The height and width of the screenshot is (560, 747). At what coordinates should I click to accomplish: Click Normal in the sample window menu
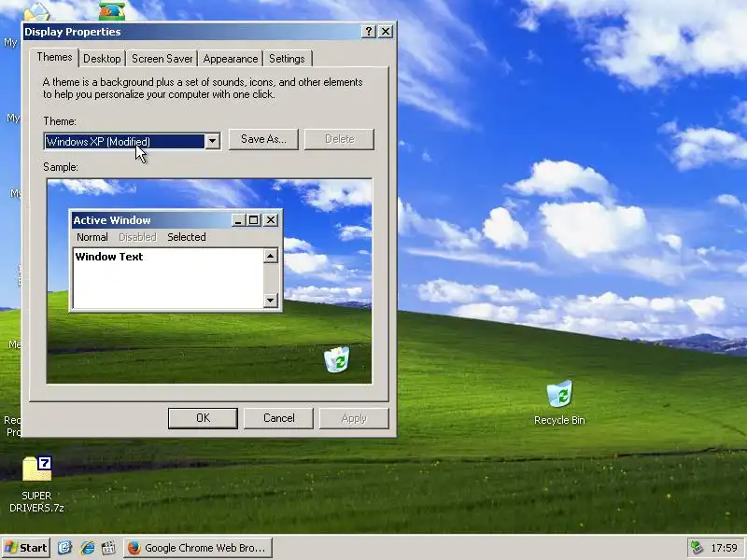coord(92,237)
